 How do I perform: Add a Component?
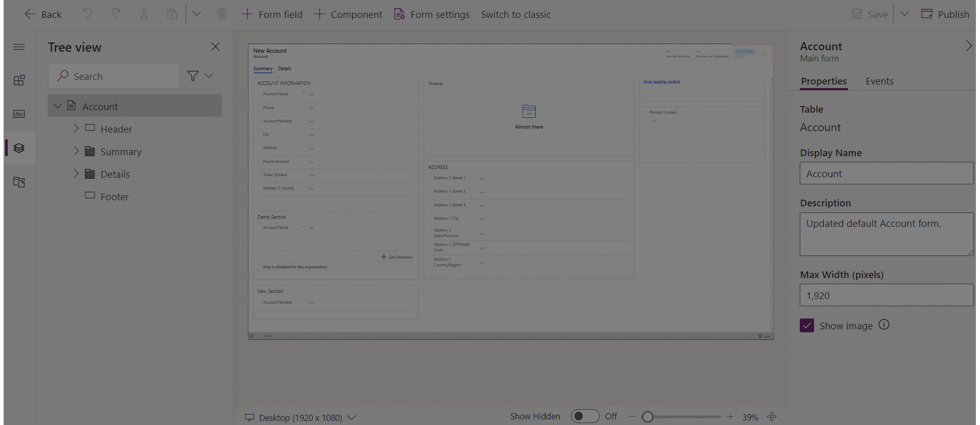(348, 14)
